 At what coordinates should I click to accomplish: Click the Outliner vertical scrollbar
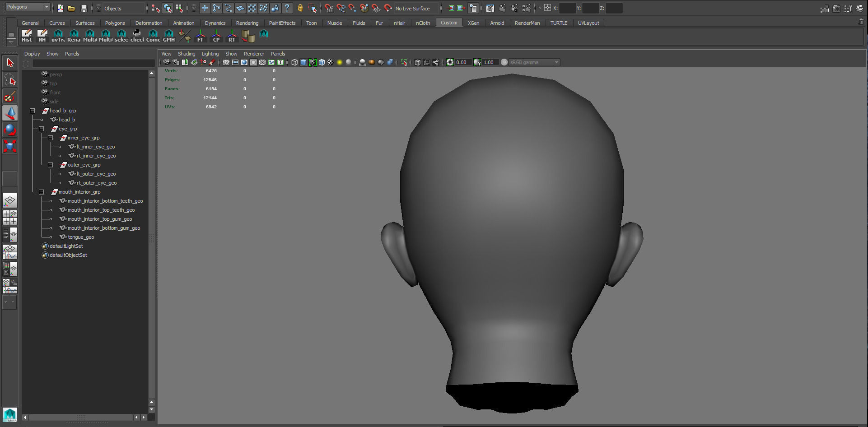[152, 238]
